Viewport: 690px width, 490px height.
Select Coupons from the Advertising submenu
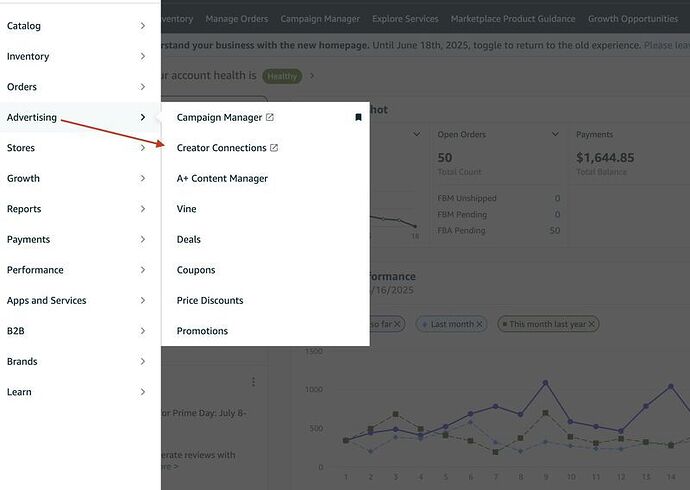[x=196, y=270]
